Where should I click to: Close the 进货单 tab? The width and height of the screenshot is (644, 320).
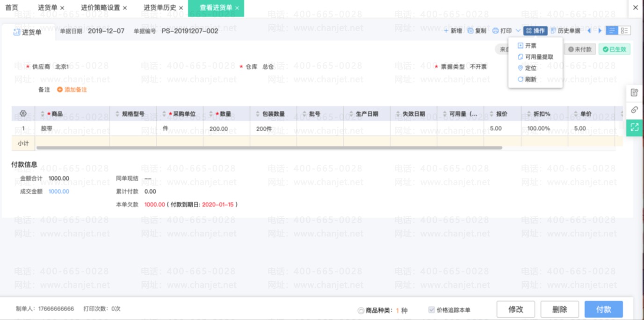coord(62,8)
